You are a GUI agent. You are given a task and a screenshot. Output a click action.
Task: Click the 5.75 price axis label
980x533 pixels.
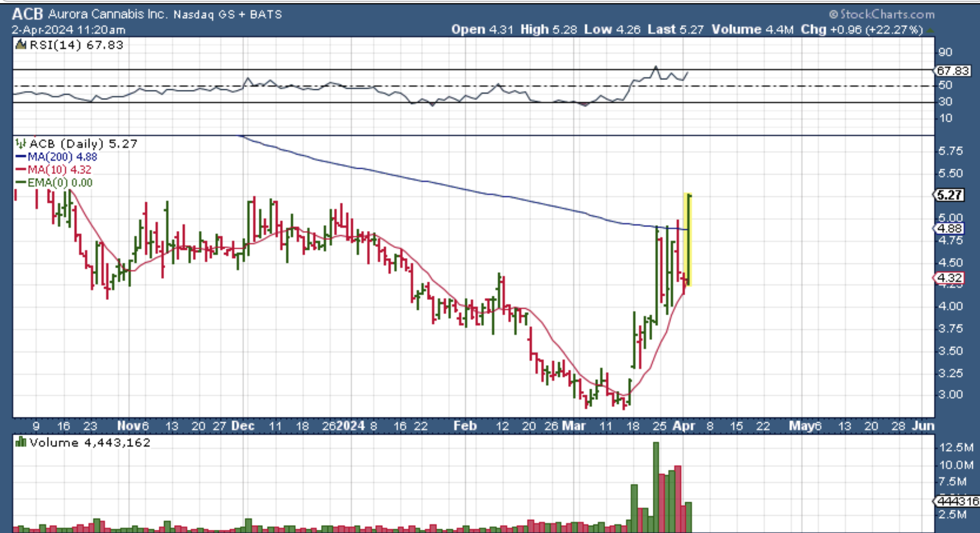coord(951,151)
